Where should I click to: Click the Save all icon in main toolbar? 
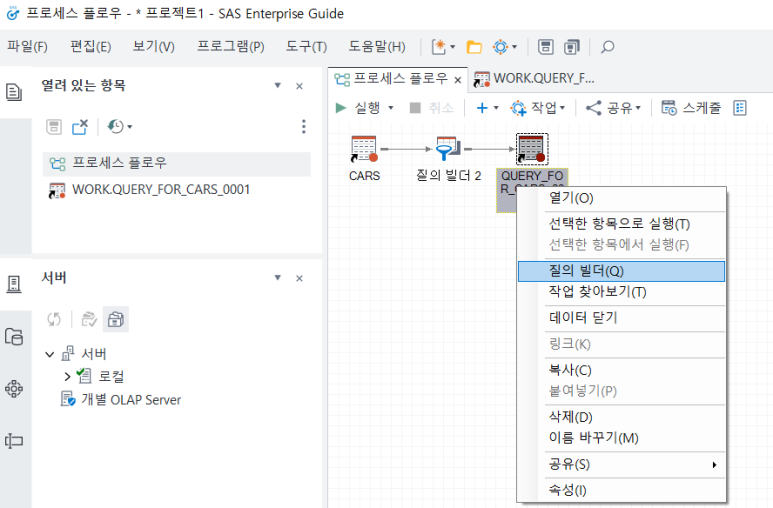[572, 47]
